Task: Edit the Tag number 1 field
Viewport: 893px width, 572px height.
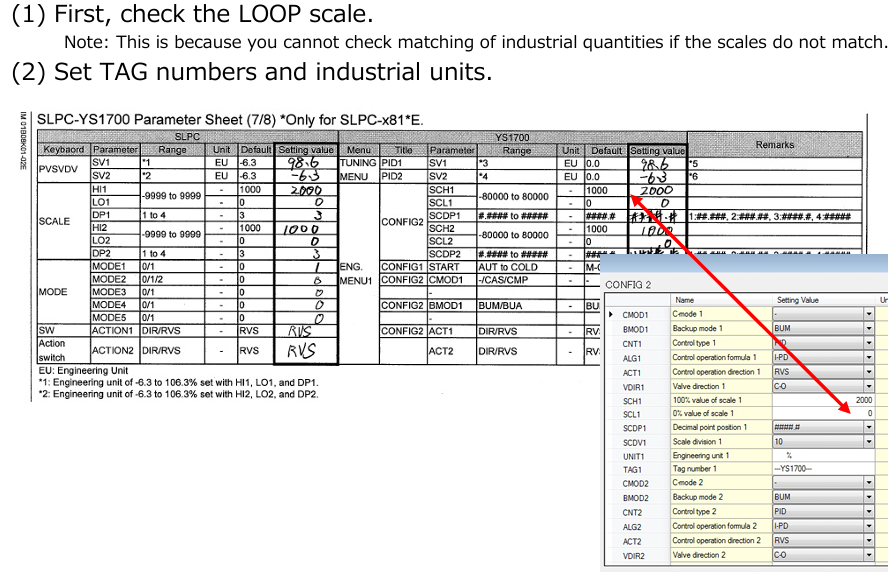Action: (x=822, y=469)
